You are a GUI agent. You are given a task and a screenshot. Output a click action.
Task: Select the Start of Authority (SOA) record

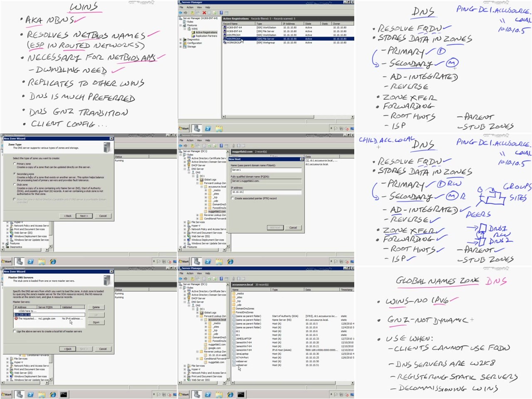pos(293,316)
